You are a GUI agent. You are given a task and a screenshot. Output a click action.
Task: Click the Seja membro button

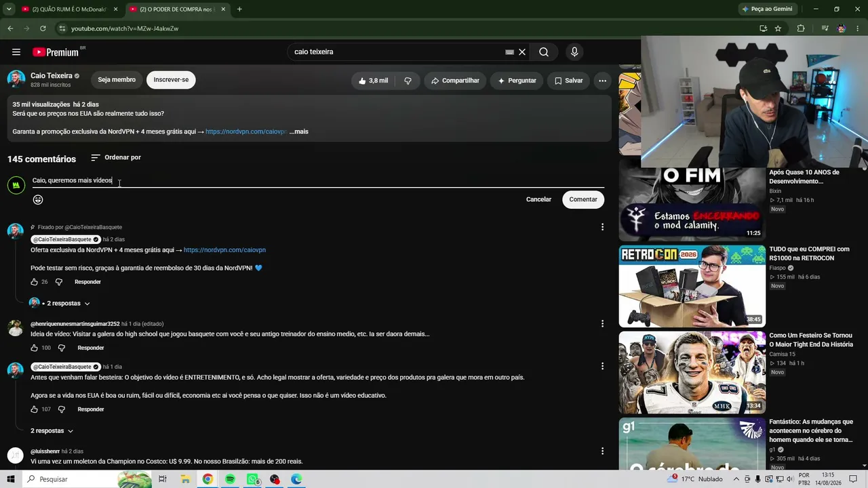tap(117, 80)
